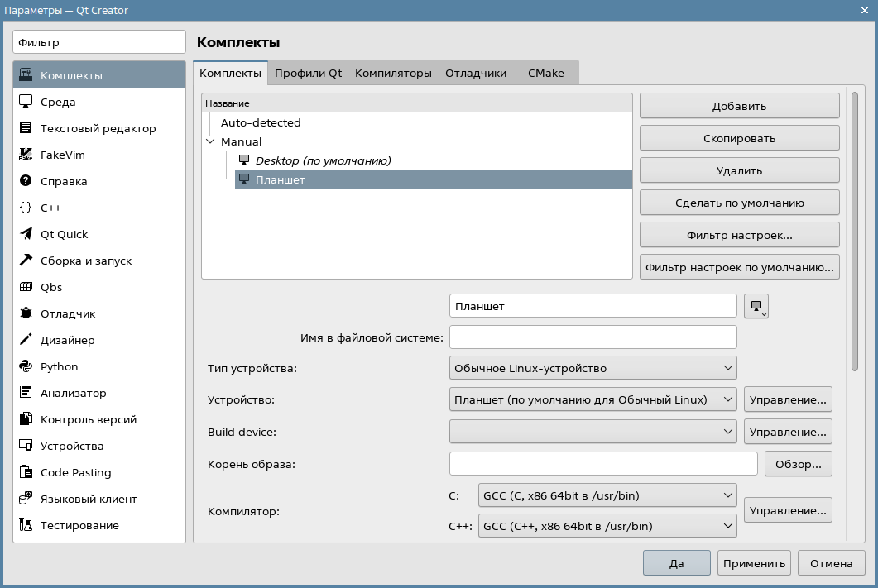
Task: Click the kit icon button next to name field
Action: [756, 306]
